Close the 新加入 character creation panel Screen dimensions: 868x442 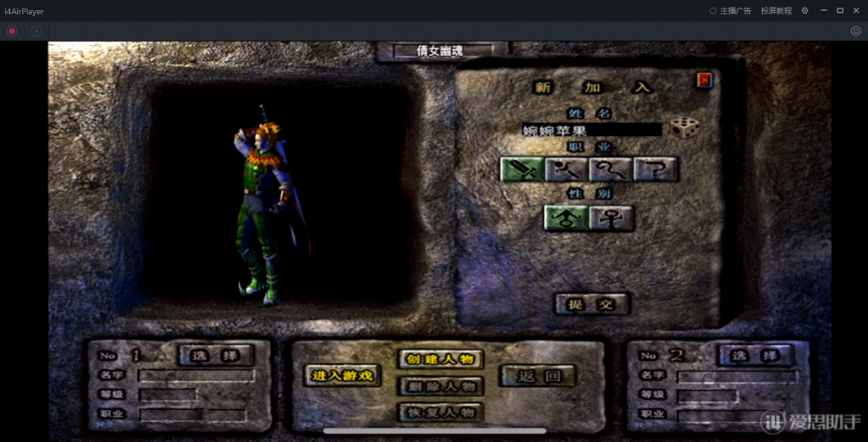704,80
